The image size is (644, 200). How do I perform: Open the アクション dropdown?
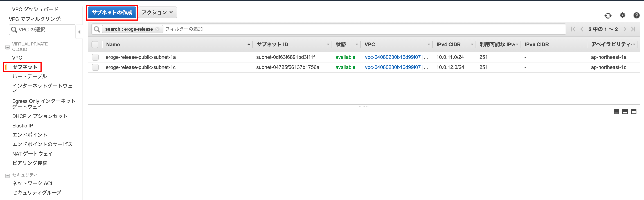157,12
